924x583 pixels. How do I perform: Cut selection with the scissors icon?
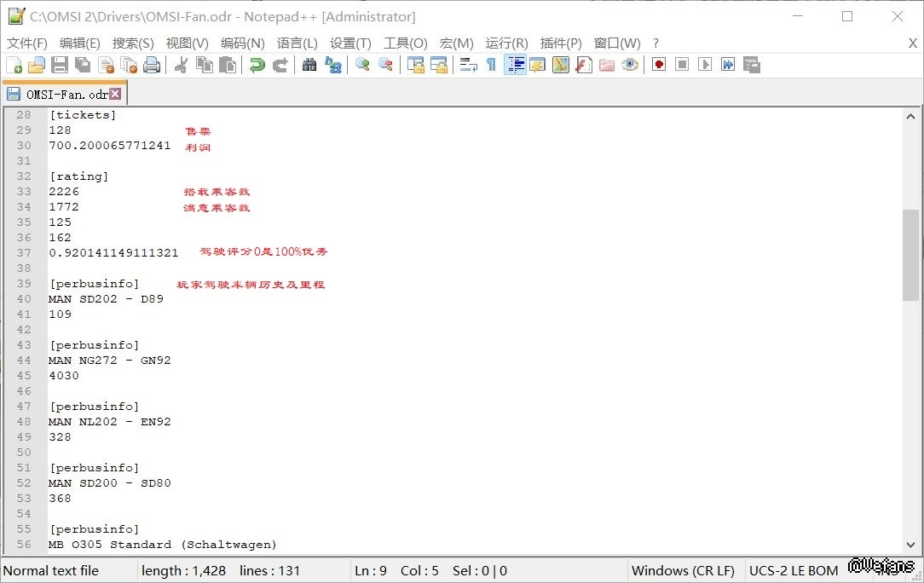click(182, 65)
